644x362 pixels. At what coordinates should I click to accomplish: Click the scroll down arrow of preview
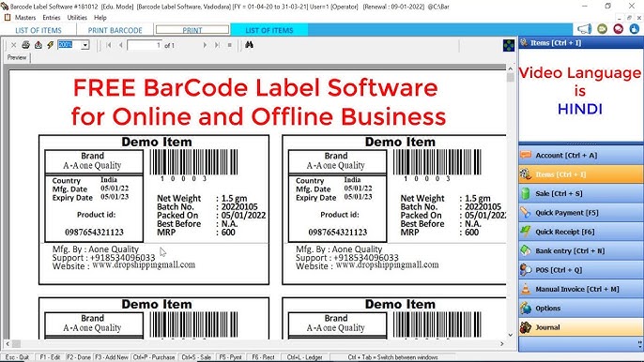click(510, 335)
